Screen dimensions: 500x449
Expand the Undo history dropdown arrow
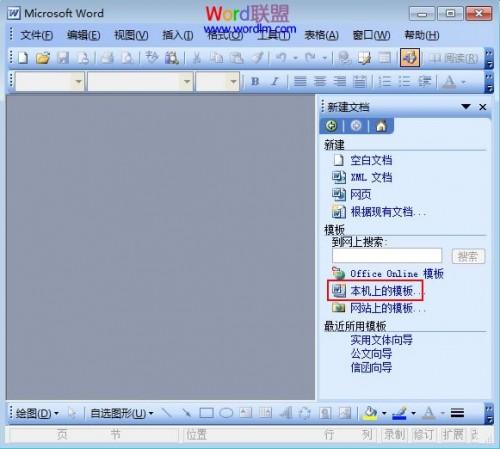(x=295, y=58)
